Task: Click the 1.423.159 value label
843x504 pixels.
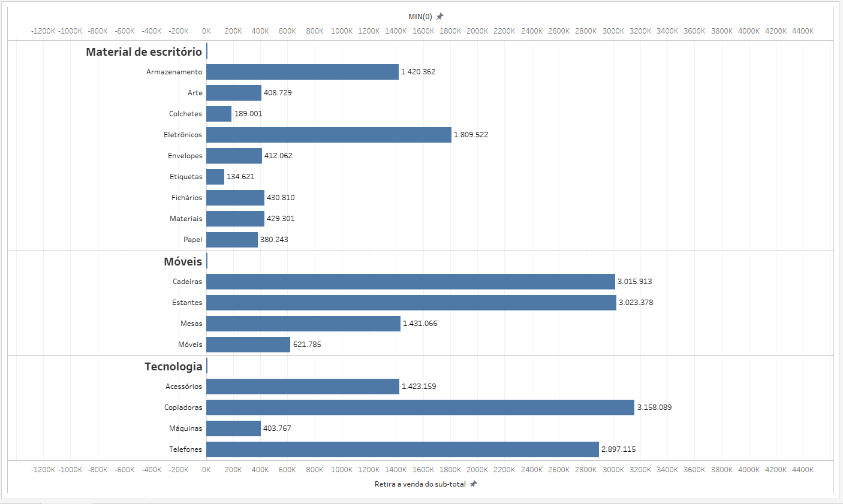Action: coord(419,387)
